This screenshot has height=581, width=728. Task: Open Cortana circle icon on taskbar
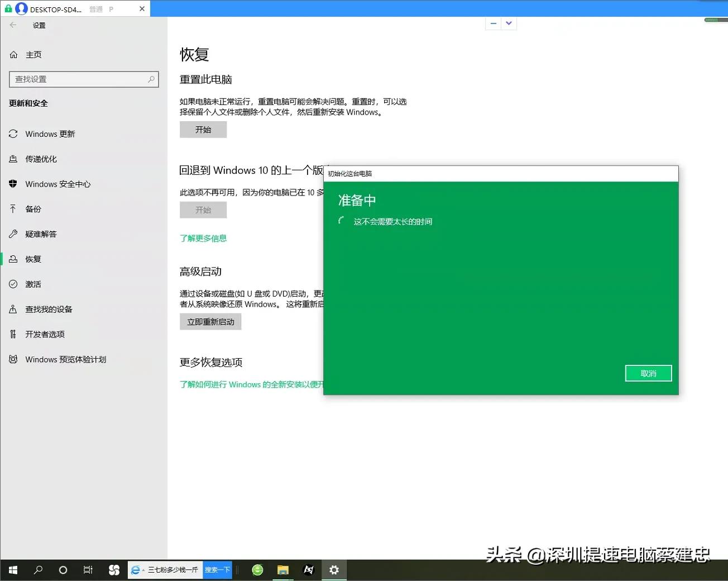coord(63,569)
